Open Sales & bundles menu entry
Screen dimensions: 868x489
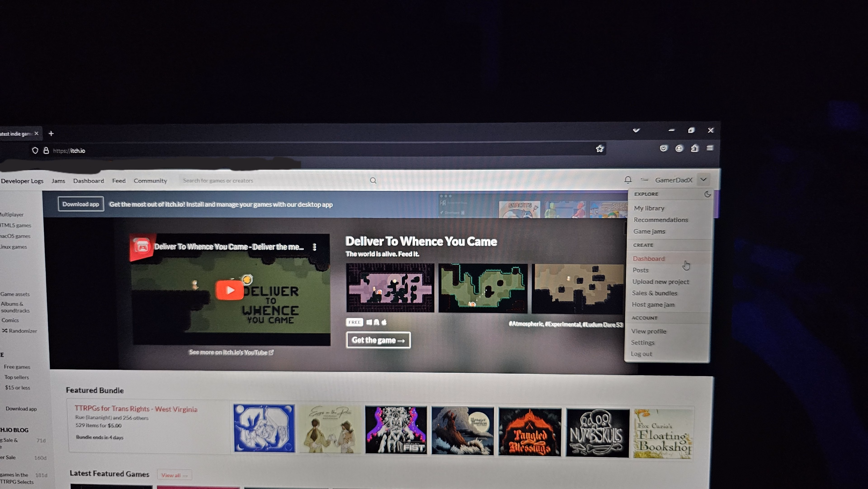(x=654, y=293)
